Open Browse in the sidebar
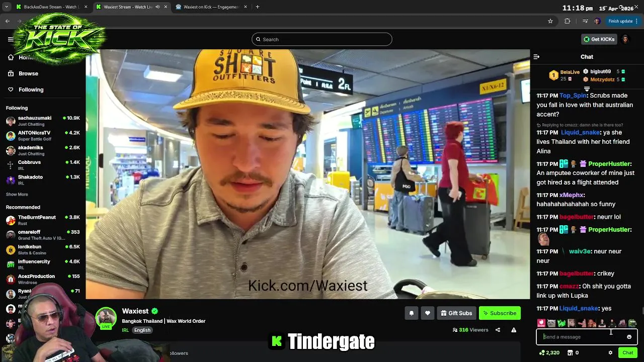The width and height of the screenshot is (644, 362). coord(28,73)
